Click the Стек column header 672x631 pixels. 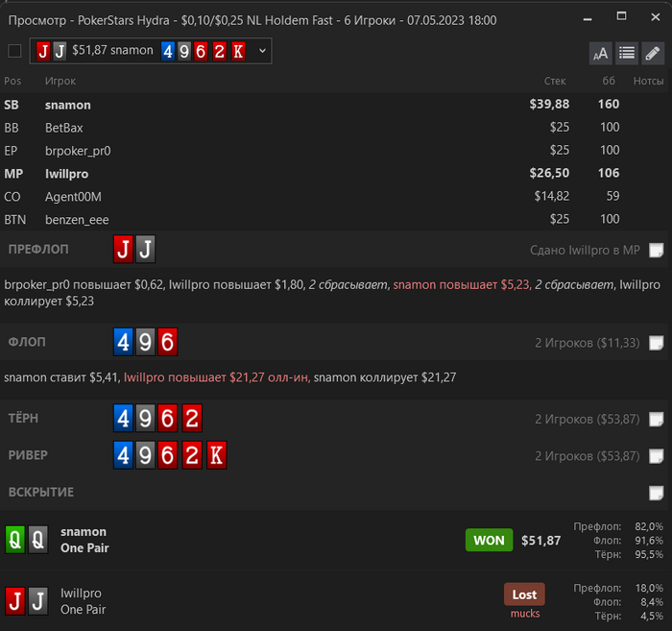point(555,81)
